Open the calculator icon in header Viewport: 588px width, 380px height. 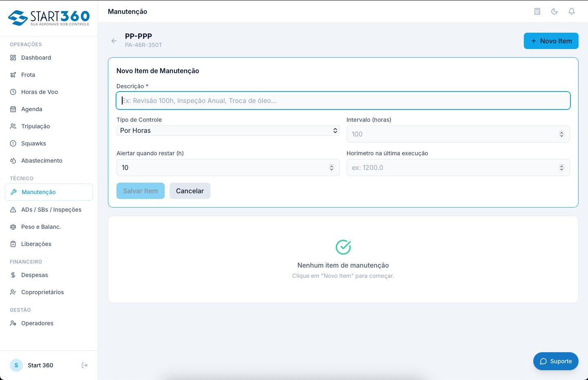[x=537, y=11]
